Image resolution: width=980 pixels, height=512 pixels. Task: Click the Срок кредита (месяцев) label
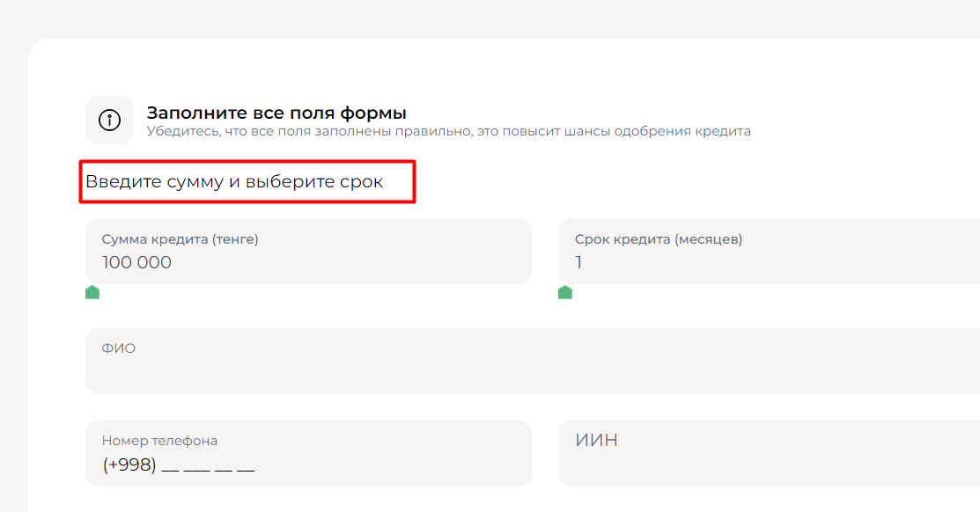(x=659, y=239)
